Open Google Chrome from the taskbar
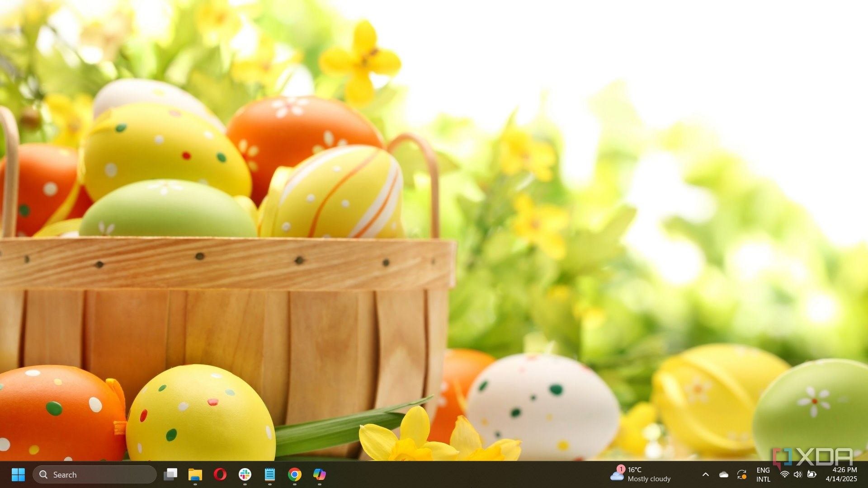868x488 pixels. [295, 474]
